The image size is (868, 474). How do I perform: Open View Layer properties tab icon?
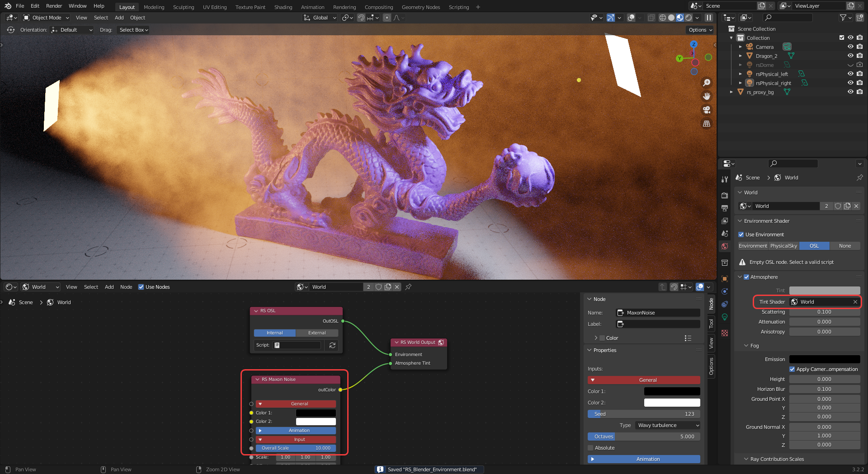tap(725, 221)
